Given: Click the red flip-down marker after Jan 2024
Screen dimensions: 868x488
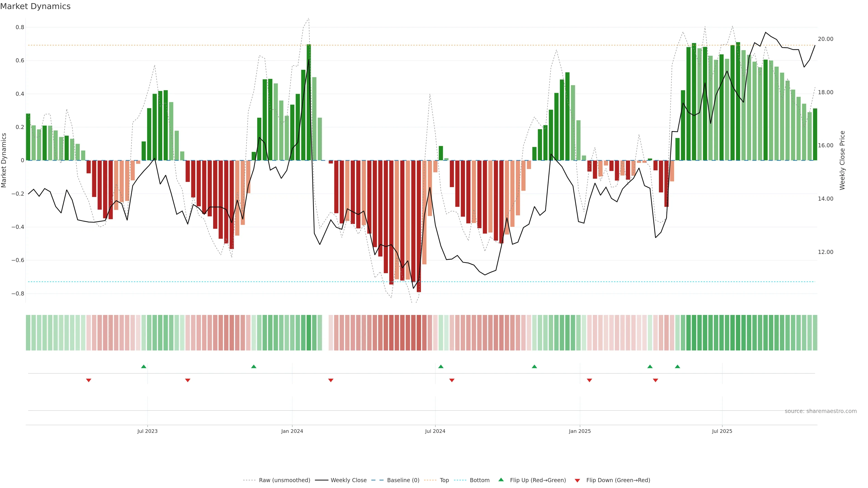Looking at the screenshot, I should pos(331,380).
